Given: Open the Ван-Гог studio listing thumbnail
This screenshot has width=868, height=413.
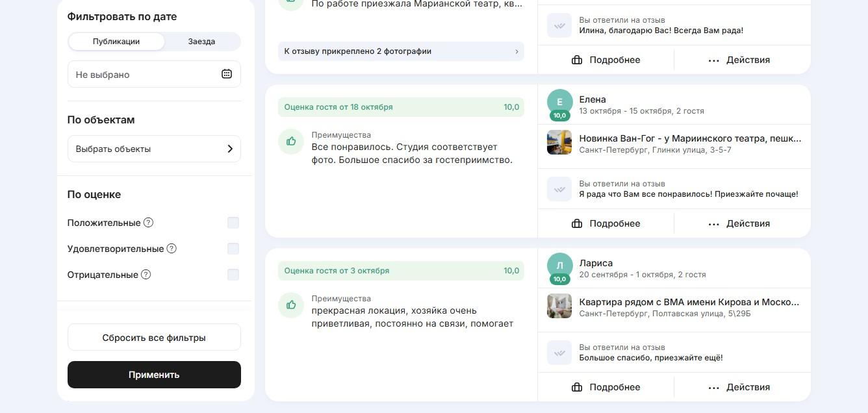Looking at the screenshot, I should click(559, 143).
